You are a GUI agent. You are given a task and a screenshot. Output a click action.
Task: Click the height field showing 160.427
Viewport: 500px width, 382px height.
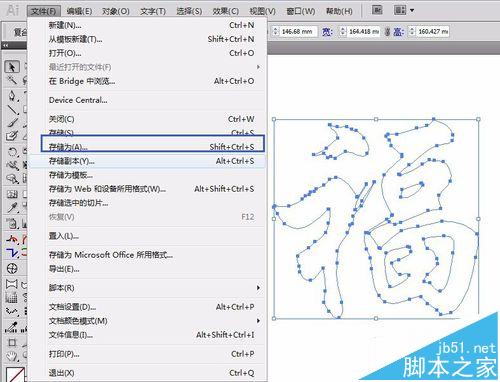pyautogui.click(x=433, y=32)
